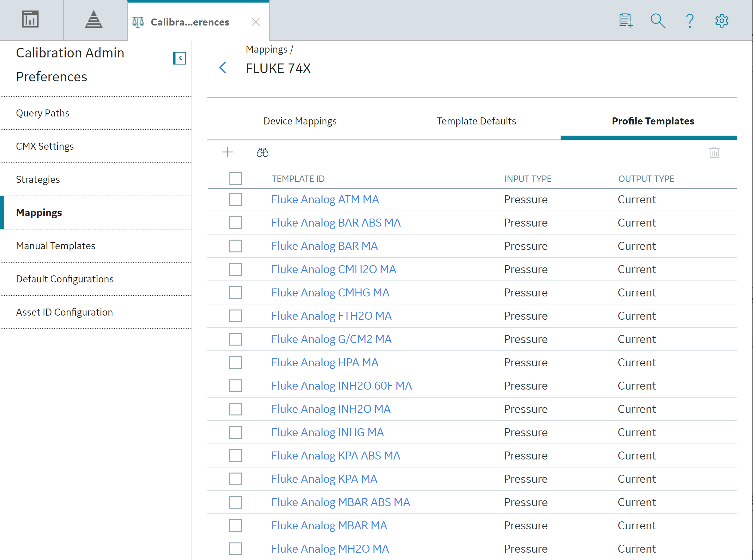Check the Fluke Analog CMHG MA row
753x560 pixels.
point(235,293)
